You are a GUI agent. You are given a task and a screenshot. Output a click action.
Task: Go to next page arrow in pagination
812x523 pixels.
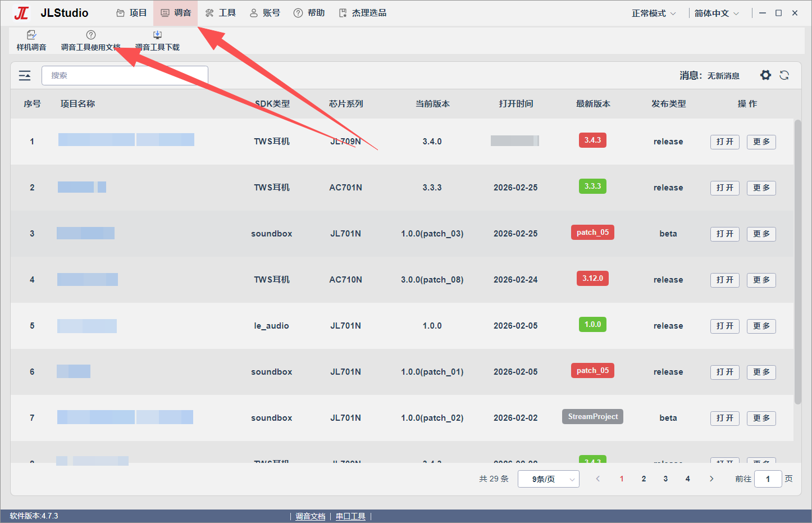pos(711,479)
